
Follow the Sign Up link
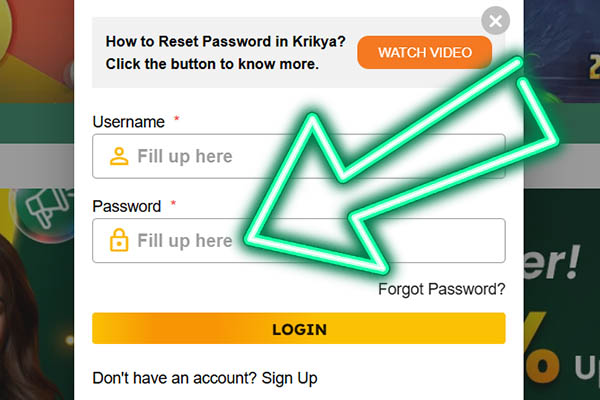tap(289, 378)
